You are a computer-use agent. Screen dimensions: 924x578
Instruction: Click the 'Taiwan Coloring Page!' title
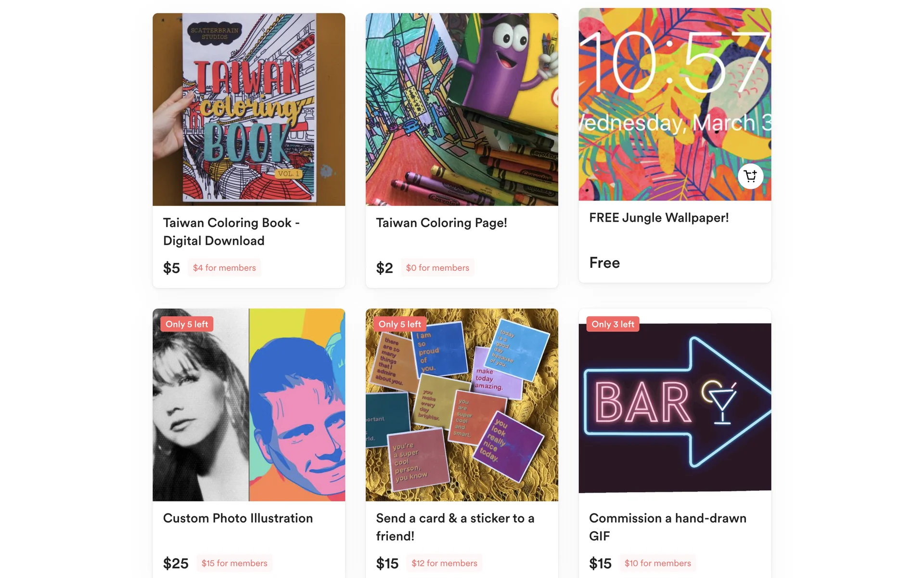(x=441, y=223)
